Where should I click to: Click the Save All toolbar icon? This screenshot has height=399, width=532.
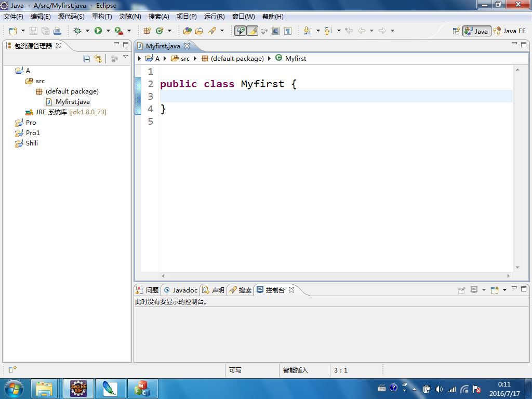[45, 31]
